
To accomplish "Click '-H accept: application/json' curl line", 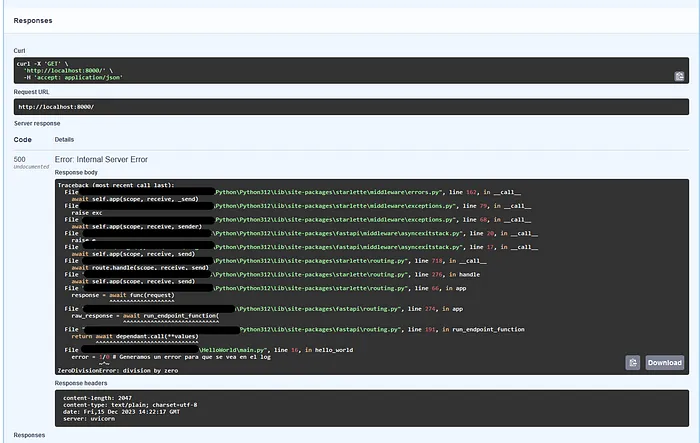I will tap(73, 78).
